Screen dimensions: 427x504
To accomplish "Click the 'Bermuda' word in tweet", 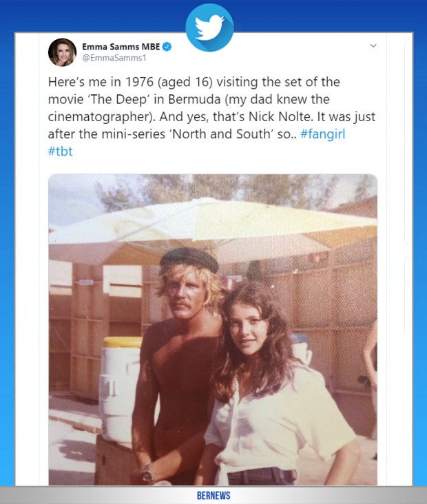I will 194,99.
